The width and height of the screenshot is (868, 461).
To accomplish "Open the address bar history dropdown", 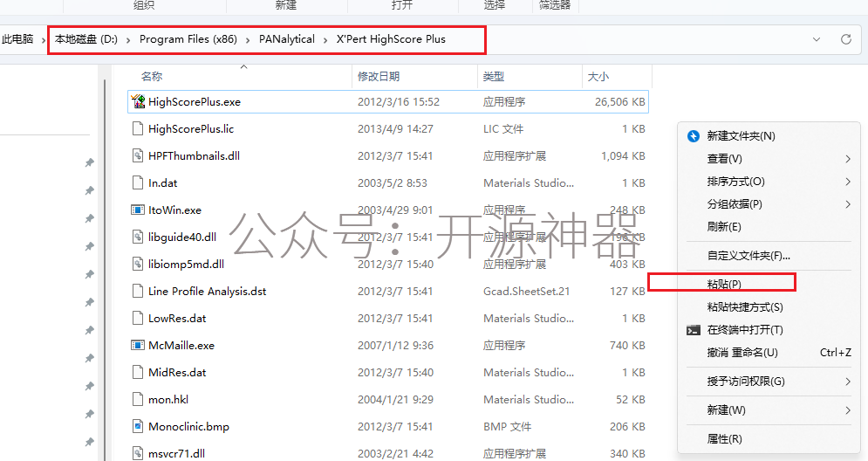I will 817,39.
